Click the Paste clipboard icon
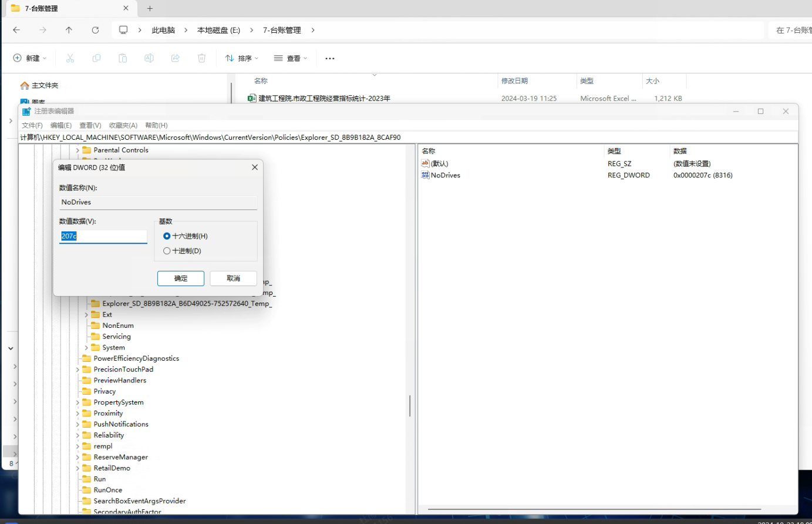This screenshot has width=812, height=524. [123, 58]
